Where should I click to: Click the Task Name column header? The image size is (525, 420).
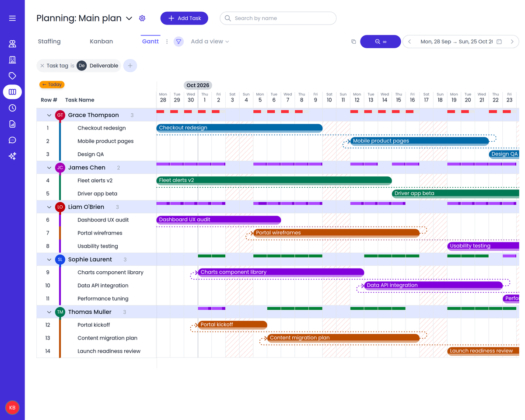(80, 100)
